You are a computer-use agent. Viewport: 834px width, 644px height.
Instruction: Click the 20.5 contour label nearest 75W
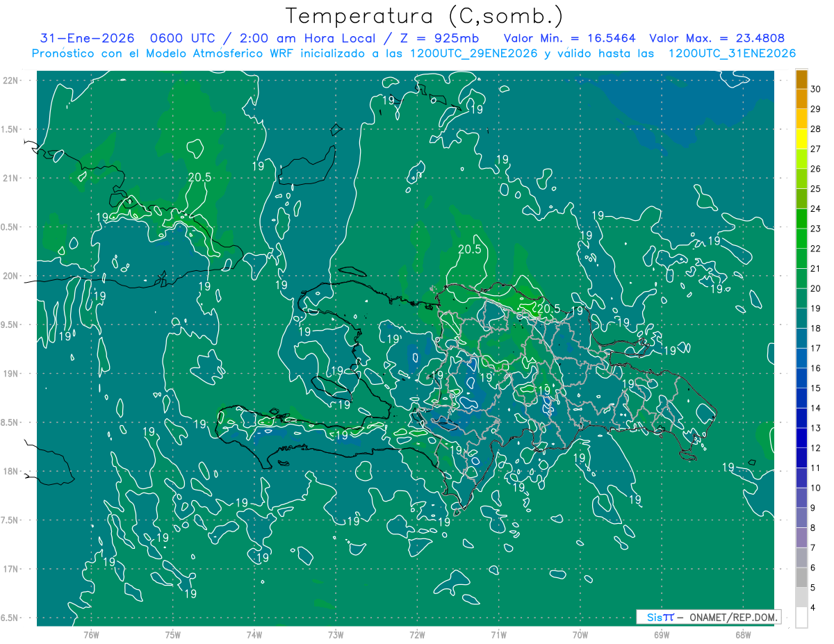(199, 177)
